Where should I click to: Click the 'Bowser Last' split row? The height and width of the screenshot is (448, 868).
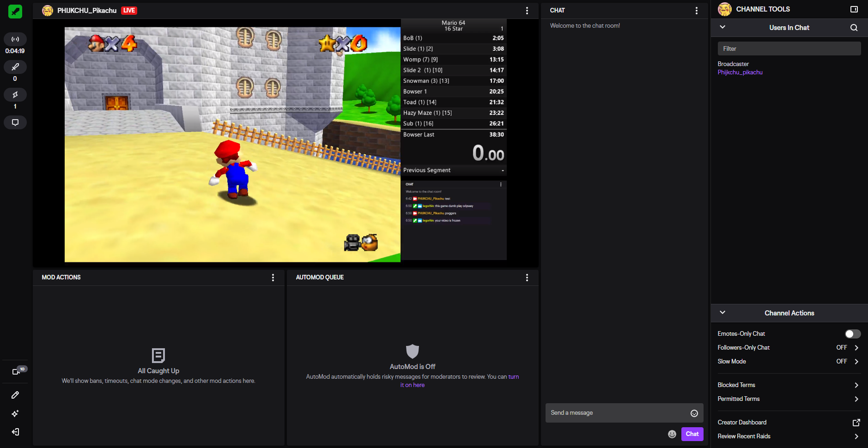pos(454,135)
